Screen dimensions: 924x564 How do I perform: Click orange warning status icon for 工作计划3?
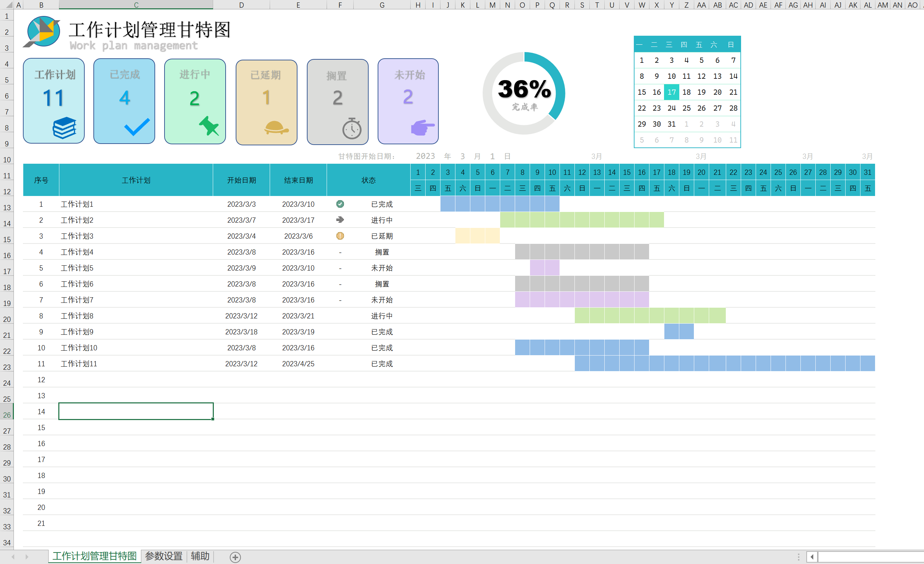tap(340, 236)
